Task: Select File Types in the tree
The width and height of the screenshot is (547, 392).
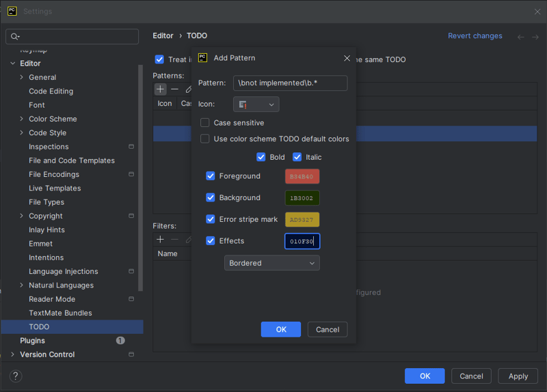Action: click(46, 202)
